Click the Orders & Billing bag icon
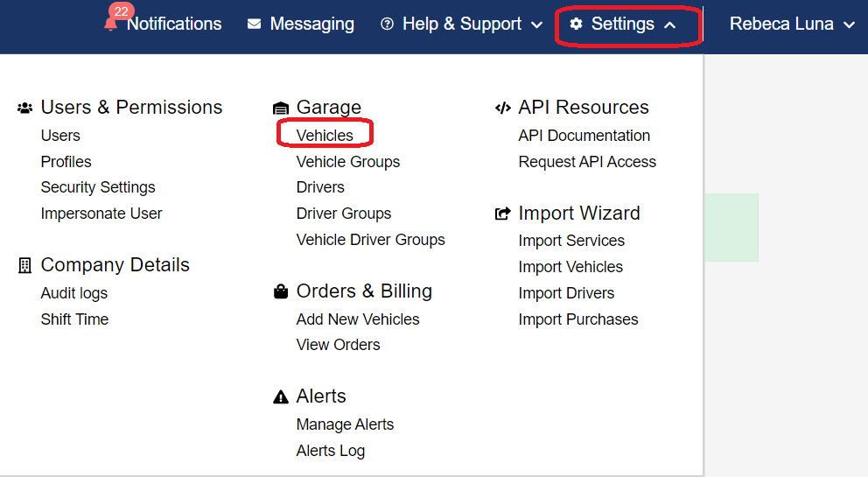 pyautogui.click(x=281, y=291)
